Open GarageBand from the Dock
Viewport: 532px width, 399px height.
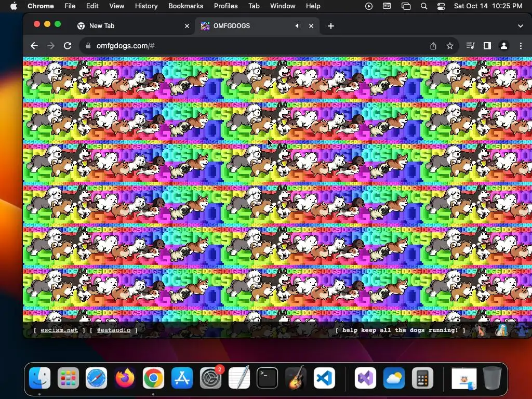pyautogui.click(x=296, y=378)
